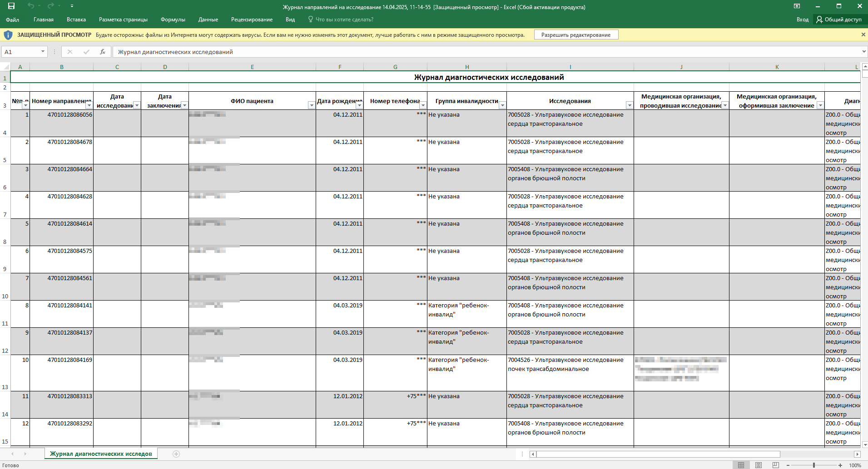Viewport: 868px width, 469px height.
Task: Open the Разметка страницы ribbon tab
Action: (123, 20)
